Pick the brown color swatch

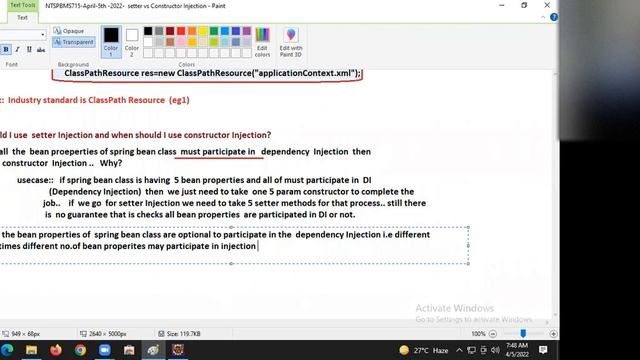[x=170, y=42]
